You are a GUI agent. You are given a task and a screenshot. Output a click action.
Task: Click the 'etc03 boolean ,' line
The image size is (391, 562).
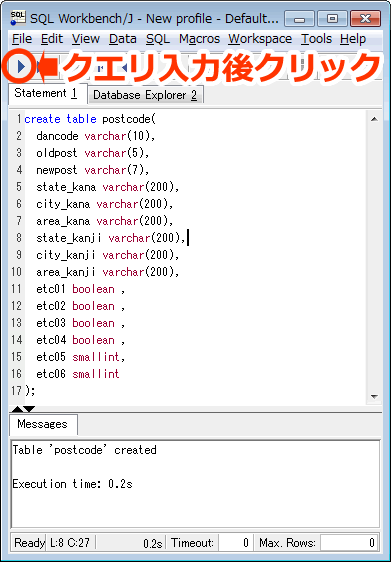pos(81,323)
